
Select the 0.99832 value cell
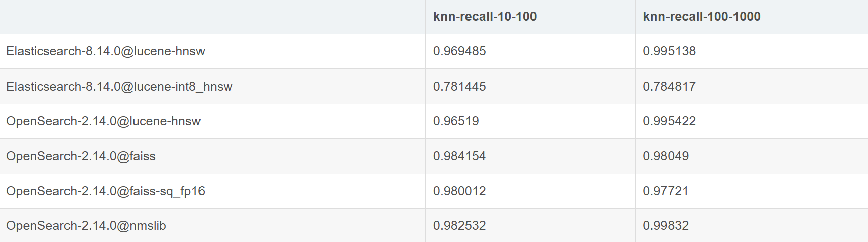pyautogui.click(x=665, y=226)
